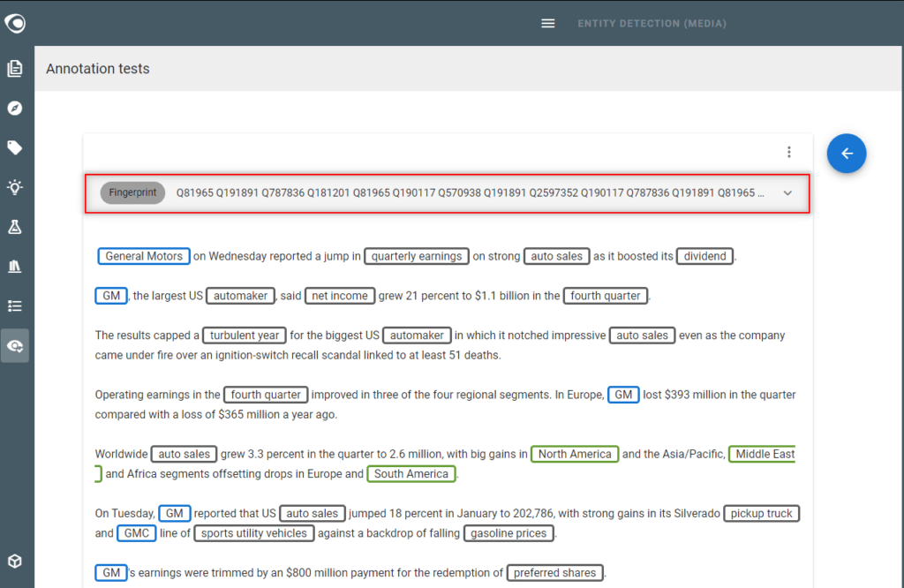Select the preferred shares entity tag
The image size is (904, 588).
click(x=554, y=573)
